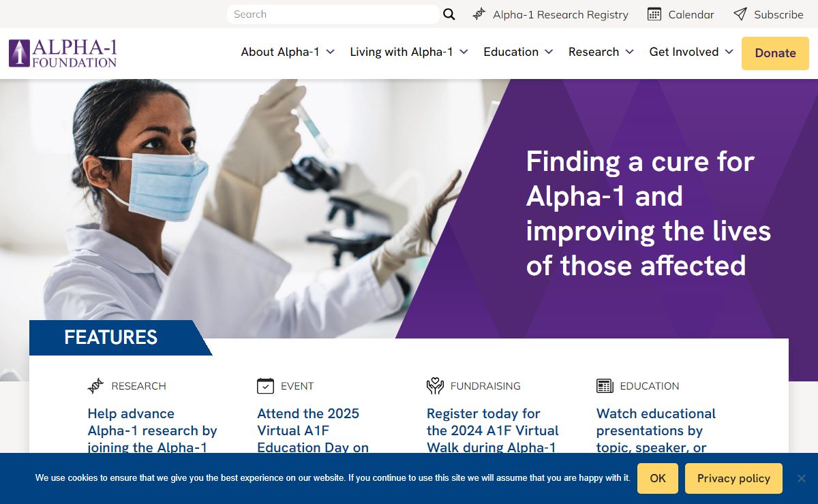818x504 pixels.
Task: Click the Subscribe paper plane icon
Action: coord(740,14)
